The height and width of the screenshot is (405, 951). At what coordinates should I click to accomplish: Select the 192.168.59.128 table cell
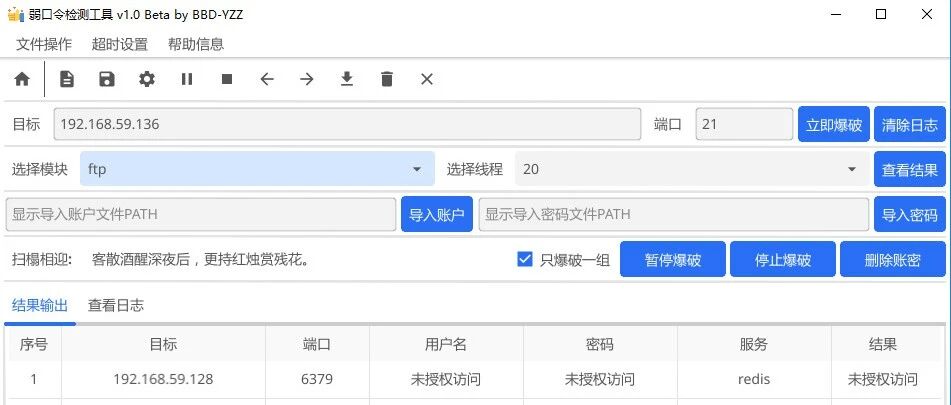pos(163,380)
